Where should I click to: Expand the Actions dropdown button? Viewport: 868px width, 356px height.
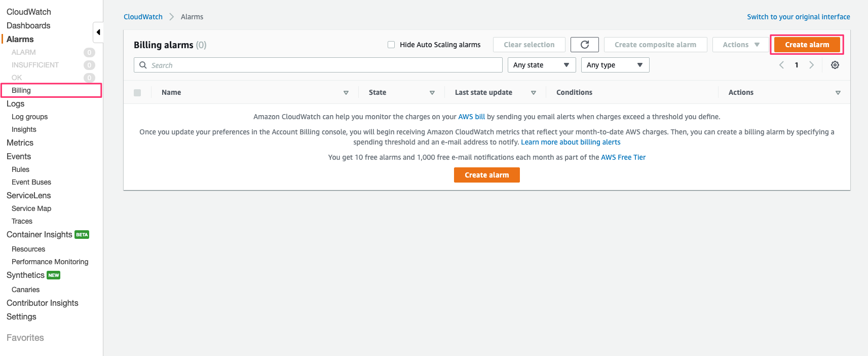[741, 45]
